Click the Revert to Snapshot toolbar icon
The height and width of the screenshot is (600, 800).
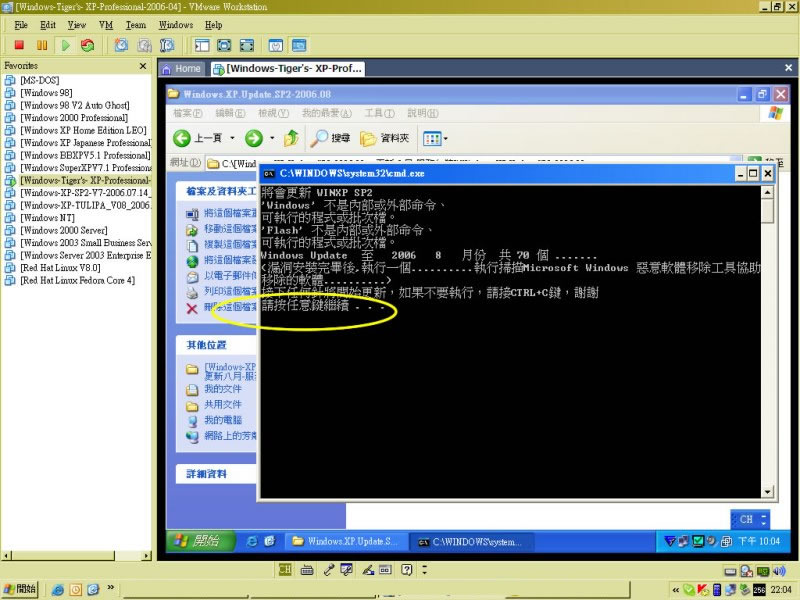144,45
